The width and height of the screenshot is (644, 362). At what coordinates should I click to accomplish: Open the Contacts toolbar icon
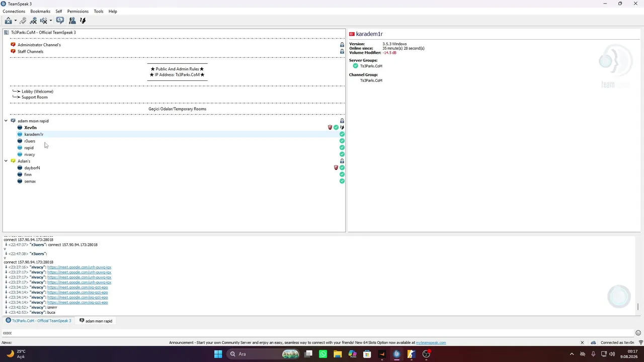tap(72, 21)
